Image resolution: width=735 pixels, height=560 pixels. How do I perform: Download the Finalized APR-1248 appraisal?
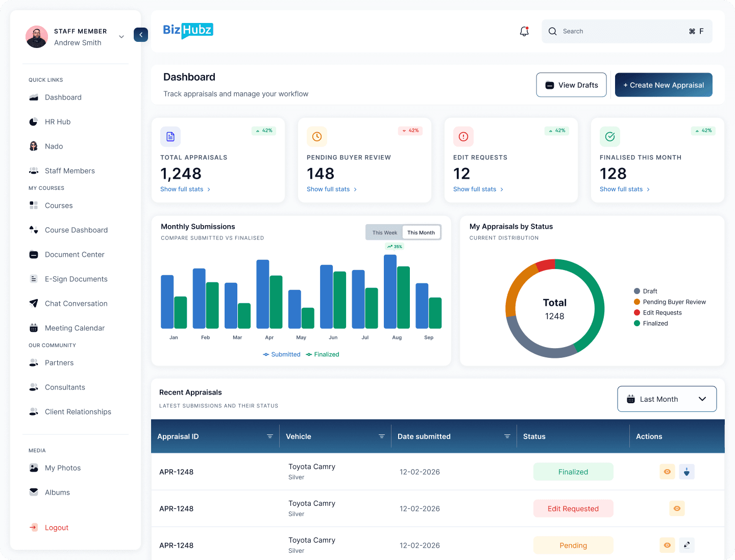tap(687, 472)
